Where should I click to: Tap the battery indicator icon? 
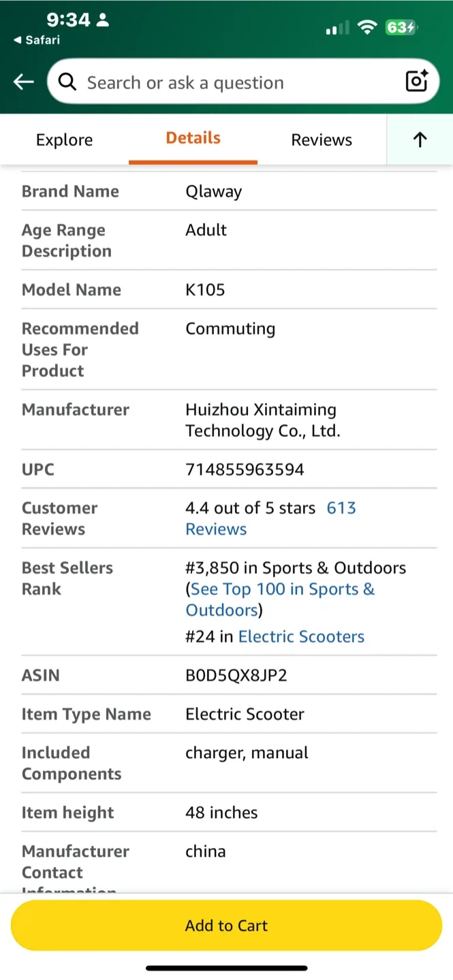click(401, 27)
